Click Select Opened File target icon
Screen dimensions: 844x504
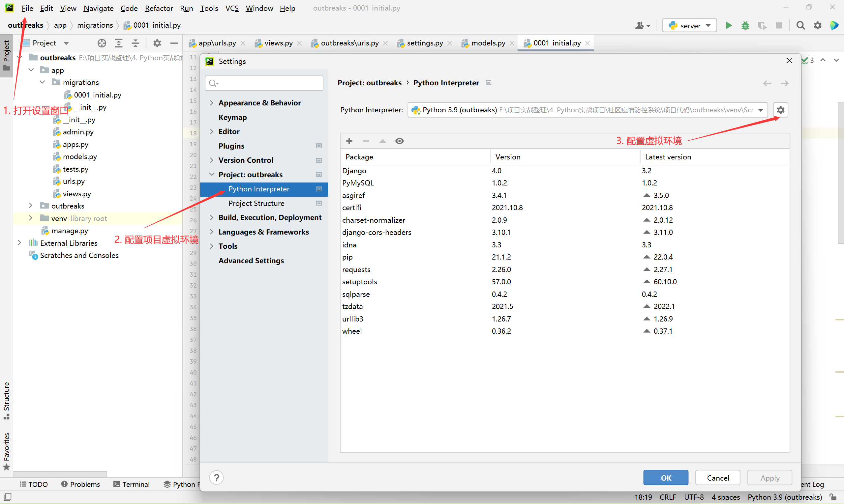[x=102, y=43]
